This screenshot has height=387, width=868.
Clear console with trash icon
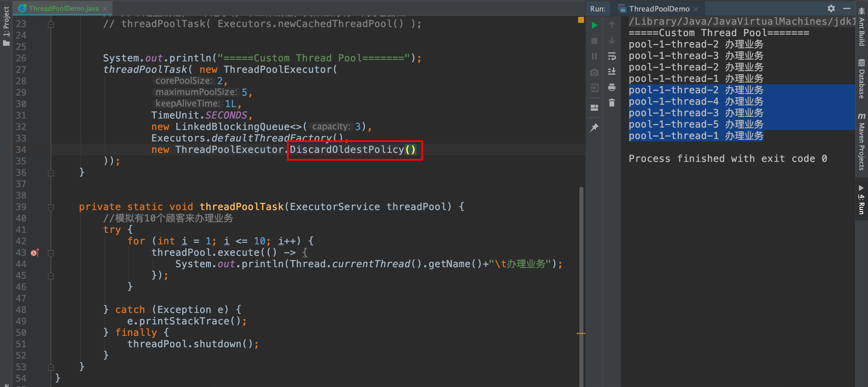click(x=612, y=103)
